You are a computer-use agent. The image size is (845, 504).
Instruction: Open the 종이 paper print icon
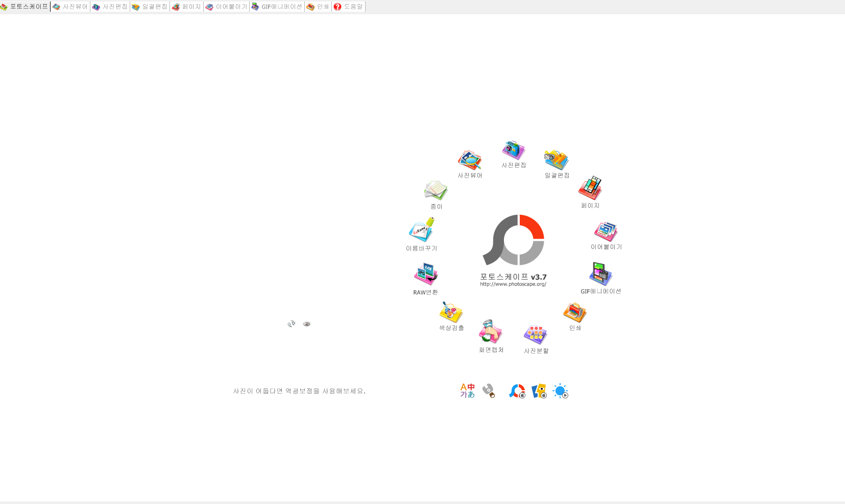(436, 195)
